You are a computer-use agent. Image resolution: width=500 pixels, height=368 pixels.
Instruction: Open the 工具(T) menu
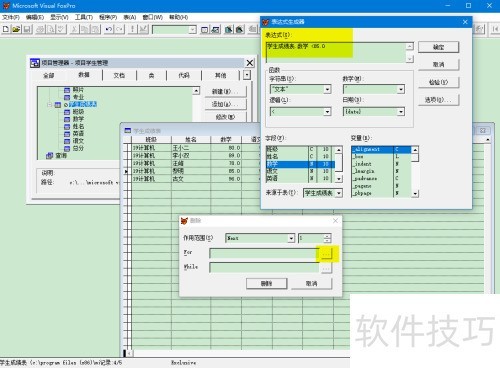84,17
